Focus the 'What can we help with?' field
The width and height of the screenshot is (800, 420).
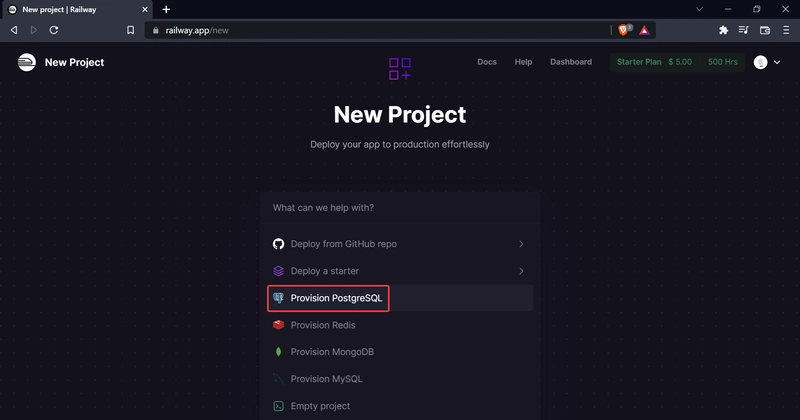tap(400, 208)
